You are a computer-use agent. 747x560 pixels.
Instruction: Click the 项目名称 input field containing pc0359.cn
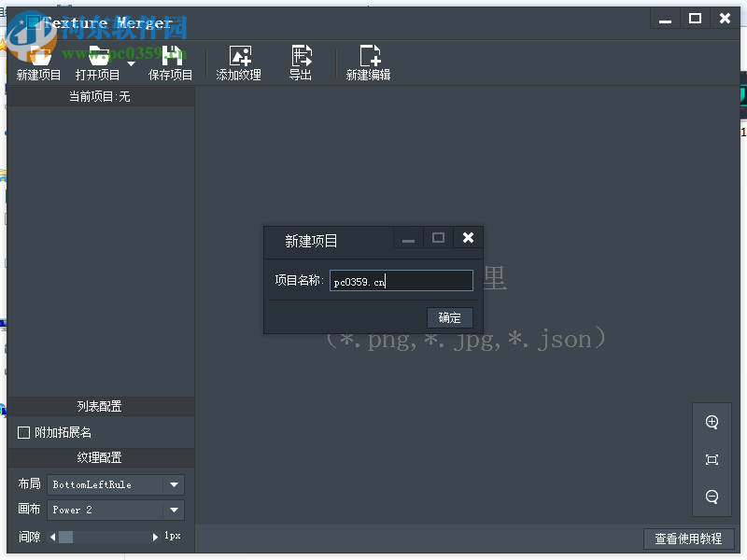pos(402,280)
